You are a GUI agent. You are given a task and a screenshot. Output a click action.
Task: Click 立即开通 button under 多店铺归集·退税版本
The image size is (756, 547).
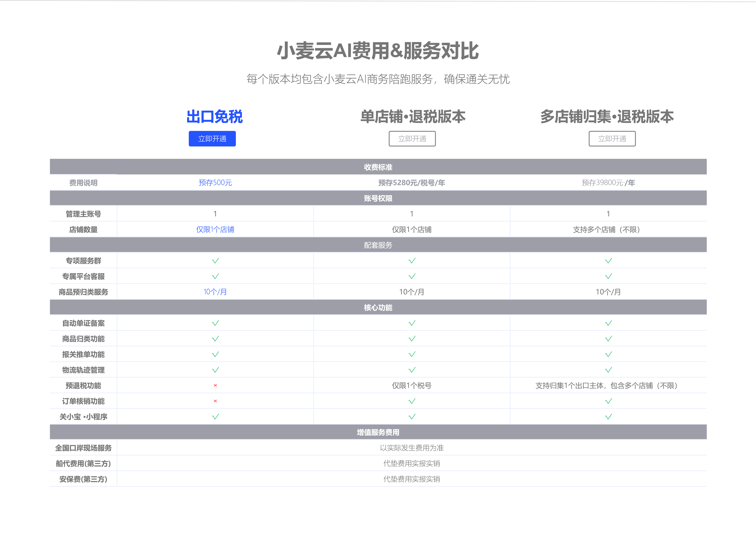612,139
